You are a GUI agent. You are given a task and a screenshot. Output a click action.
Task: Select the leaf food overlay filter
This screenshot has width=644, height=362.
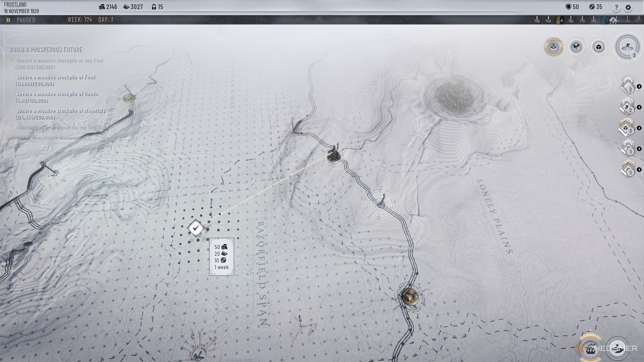pos(576,47)
